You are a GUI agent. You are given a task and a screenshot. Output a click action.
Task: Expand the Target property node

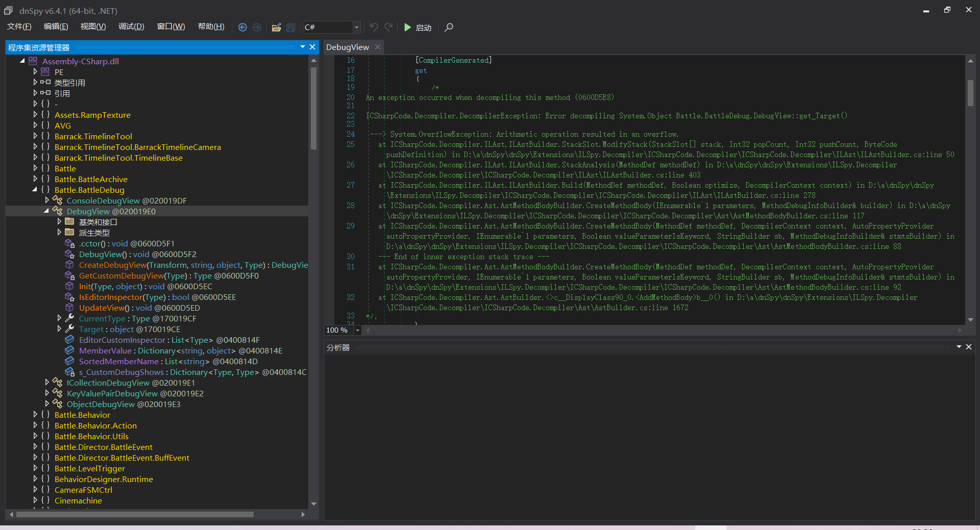[x=59, y=329]
